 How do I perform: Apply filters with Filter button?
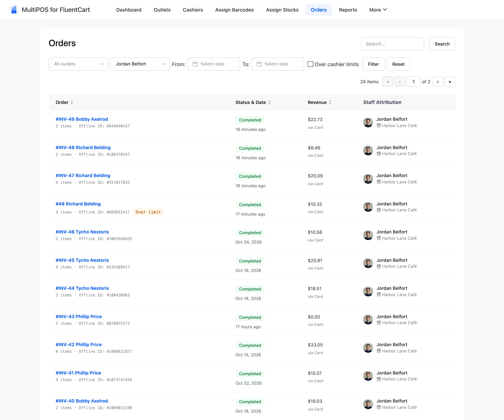(x=373, y=64)
